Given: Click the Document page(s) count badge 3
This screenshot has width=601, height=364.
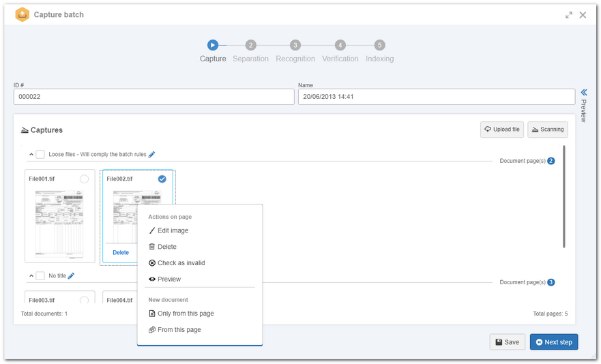Looking at the screenshot, I should click(551, 282).
